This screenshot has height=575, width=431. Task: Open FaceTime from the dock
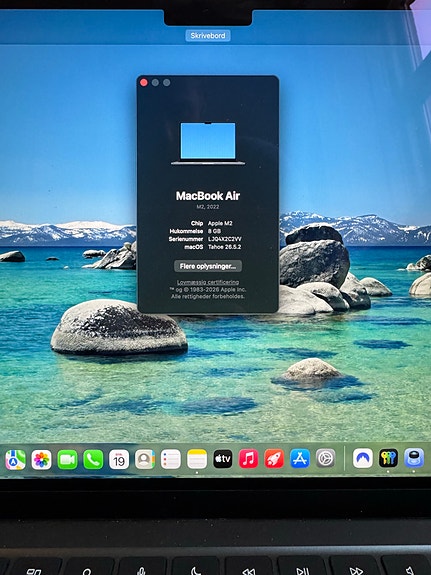point(67,459)
